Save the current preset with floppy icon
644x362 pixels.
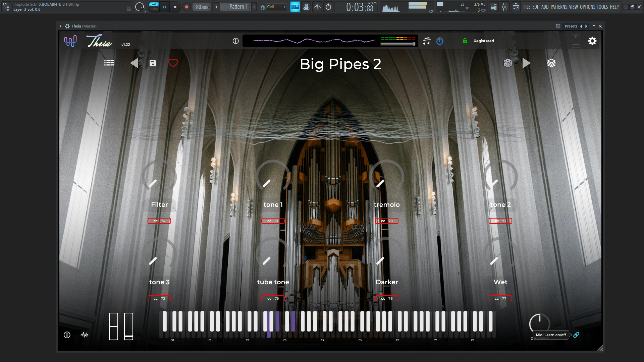pyautogui.click(x=153, y=63)
